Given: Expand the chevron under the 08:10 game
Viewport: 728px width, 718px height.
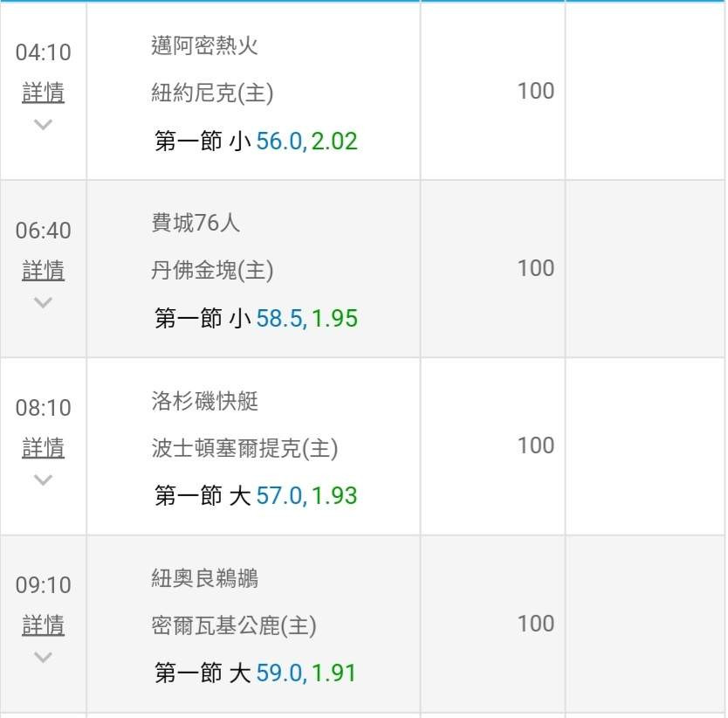Looking at the screenshot, I should [x=43, y=480].
